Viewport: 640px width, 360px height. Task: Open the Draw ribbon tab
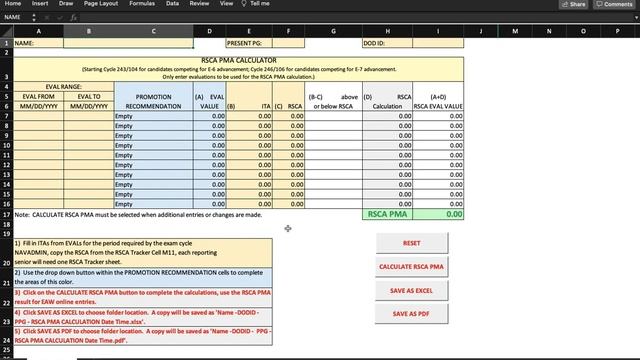66,3
